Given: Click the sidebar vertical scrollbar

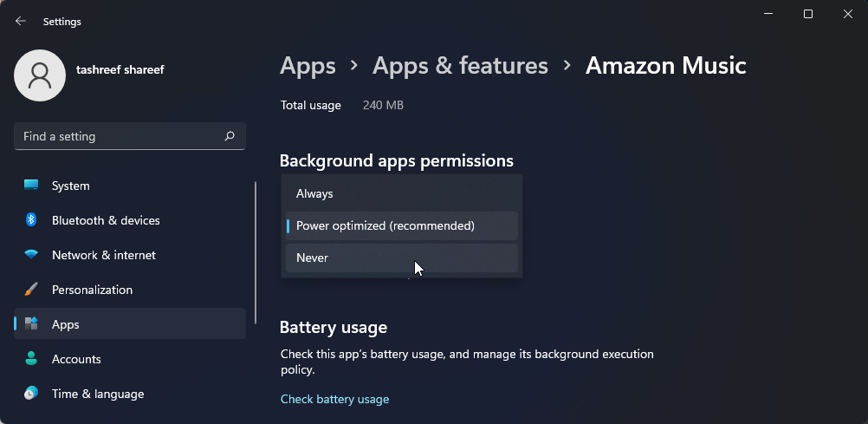Looking at the screenshot, I should (256, 251).
